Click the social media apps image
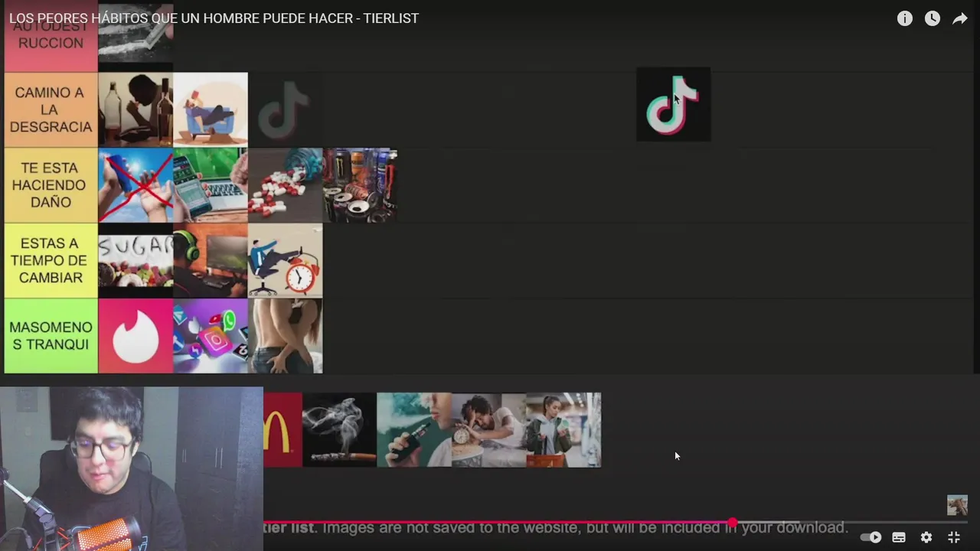 [x=211, y=336]
